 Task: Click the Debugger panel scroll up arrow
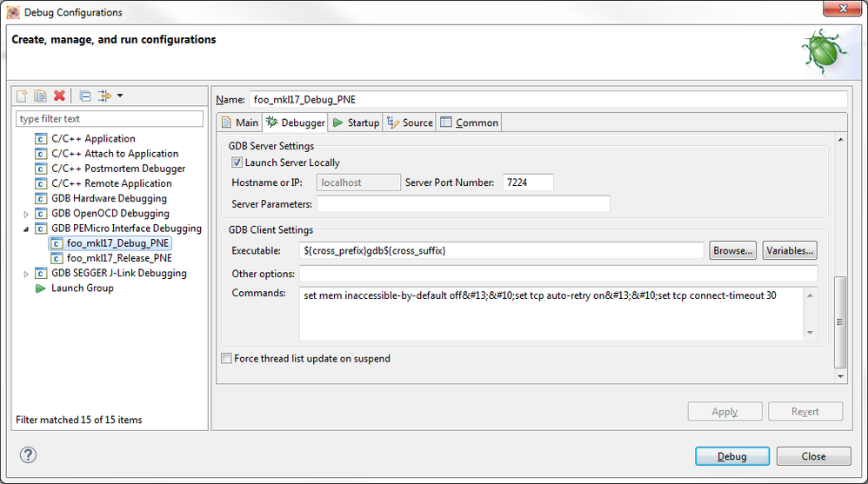pos(840,140)
